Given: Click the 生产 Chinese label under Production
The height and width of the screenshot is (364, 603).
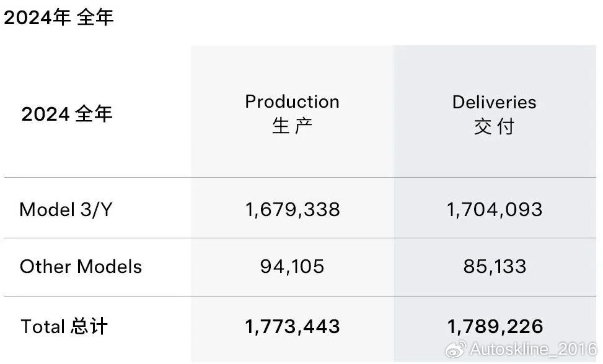Looking at the screenshot, I should (x=293, y=126).
